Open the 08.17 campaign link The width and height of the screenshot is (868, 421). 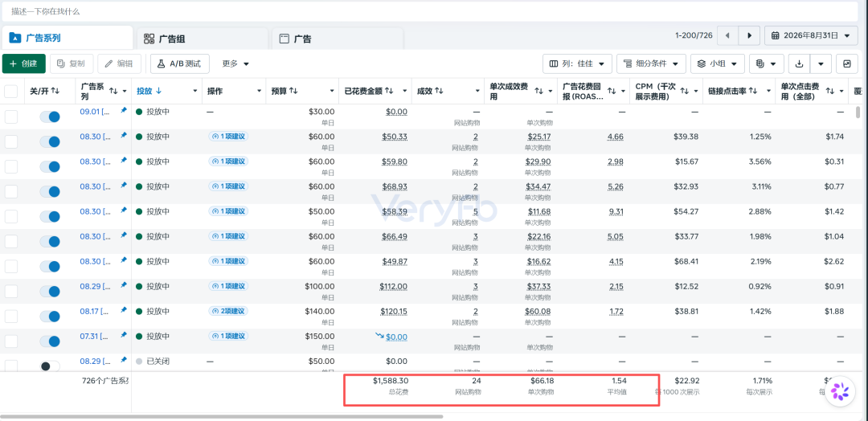pos(95,312)
